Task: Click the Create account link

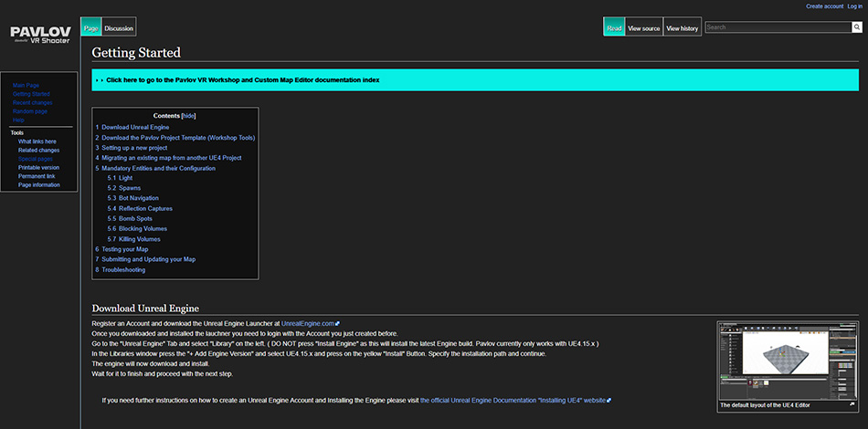Action: tap(824, 6)
